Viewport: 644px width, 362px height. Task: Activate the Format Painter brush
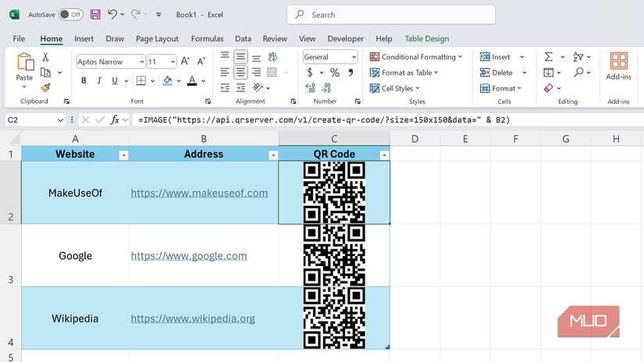45,88
